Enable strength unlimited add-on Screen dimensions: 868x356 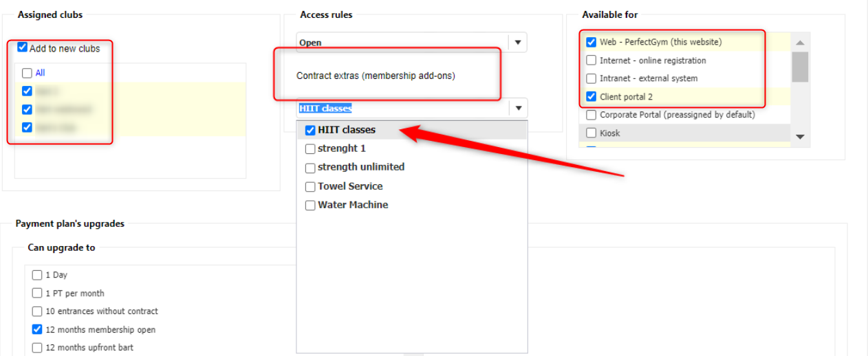point(310,167)
